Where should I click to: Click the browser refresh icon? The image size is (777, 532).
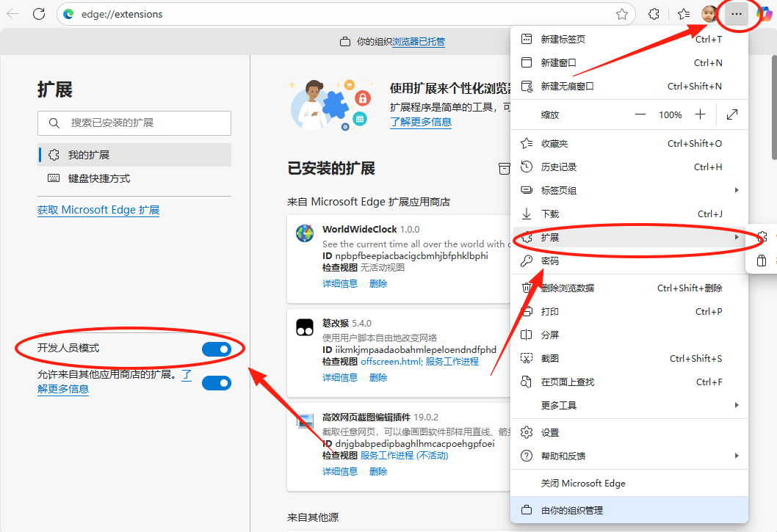[x=39, y=14]
